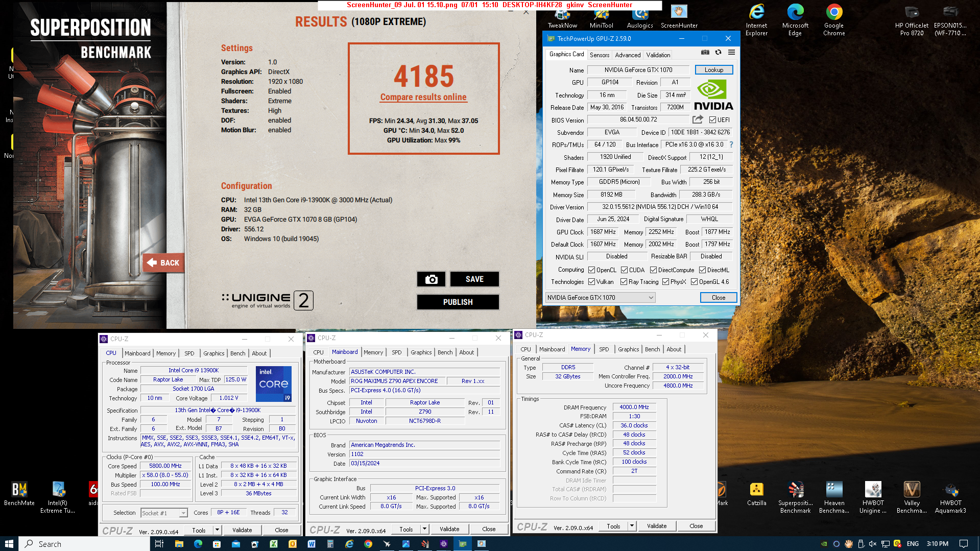Viewport: 980px width, 551px height.
Task: Open File Explorer from taskbar
Action: (x=179, y=544)
